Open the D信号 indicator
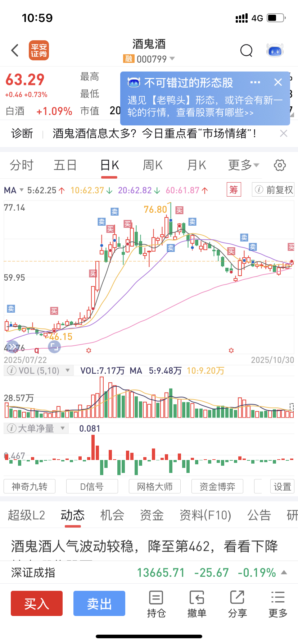The image size is (298, 644). pyautogui.click(x=92, y=486)
